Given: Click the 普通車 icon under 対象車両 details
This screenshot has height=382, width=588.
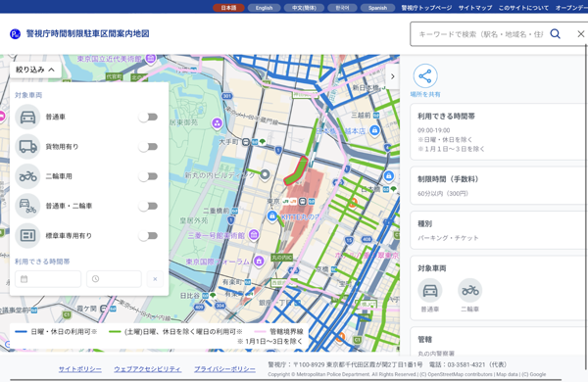Looking at the screenshot, I should (x=430, y=291).
